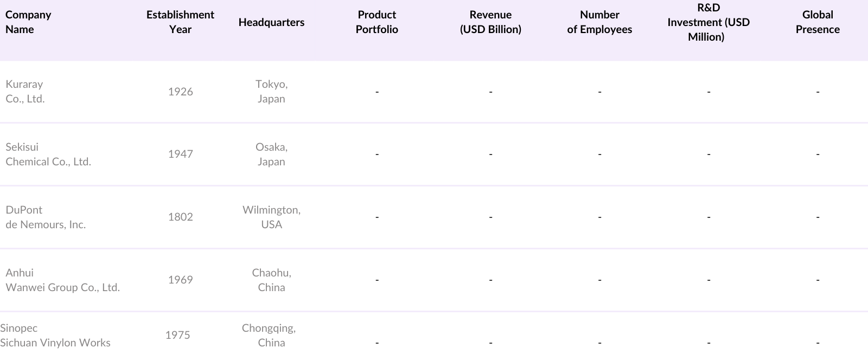This screenshot has width=868, height=354.
Task: Select the 1926 establishment year cell
Action: click(180, 92)
